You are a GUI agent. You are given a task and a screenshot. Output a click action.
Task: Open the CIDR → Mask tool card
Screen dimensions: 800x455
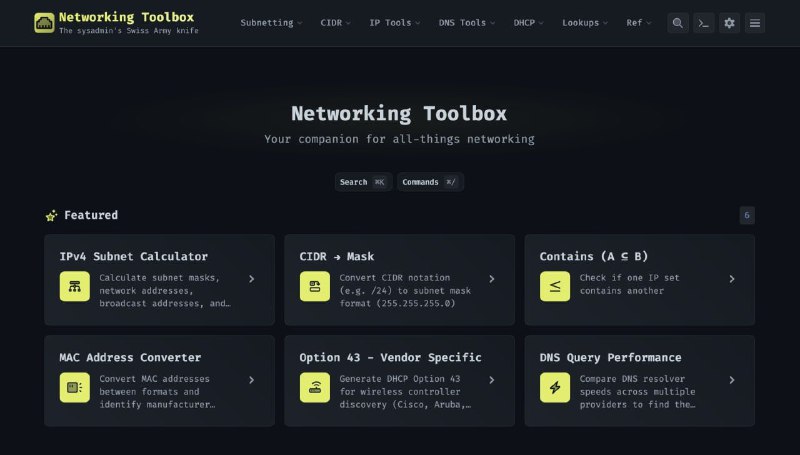click(x=399, y=280)
